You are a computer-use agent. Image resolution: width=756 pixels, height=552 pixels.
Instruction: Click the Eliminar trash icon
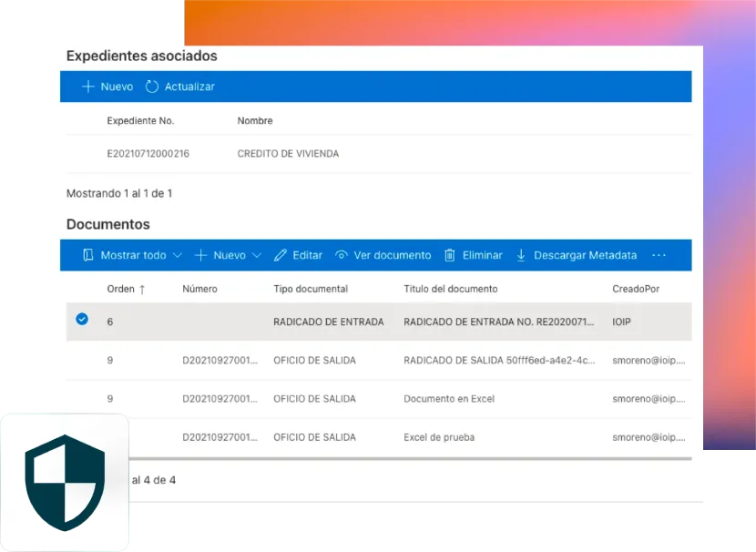click(x=450, y=256)
